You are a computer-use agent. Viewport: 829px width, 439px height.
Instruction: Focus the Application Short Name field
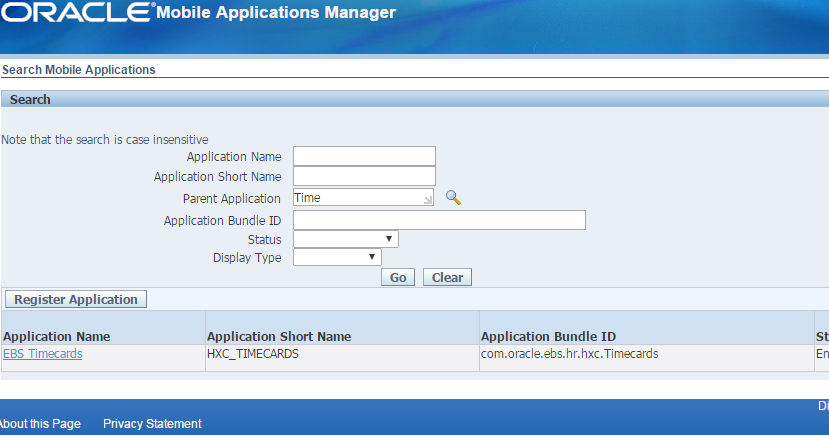coord(364,176)
